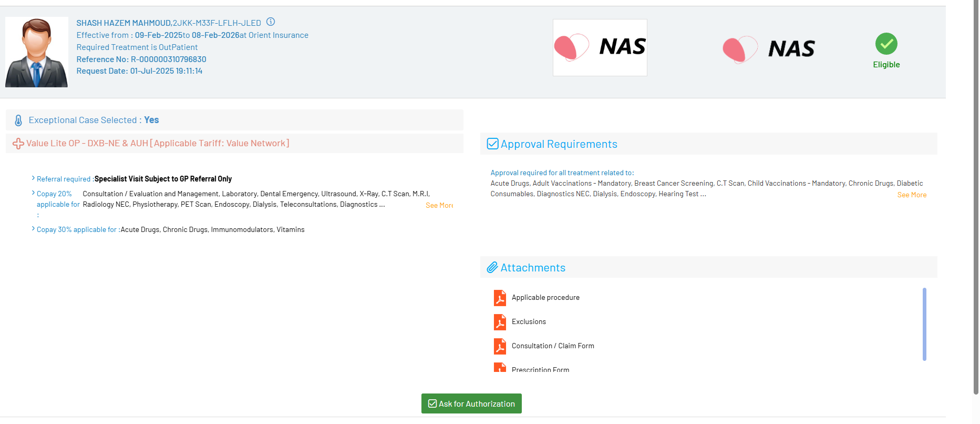Click the patient avatar photo
The width and height of the screenshot is (980, 424).
(x=36, y=52)
